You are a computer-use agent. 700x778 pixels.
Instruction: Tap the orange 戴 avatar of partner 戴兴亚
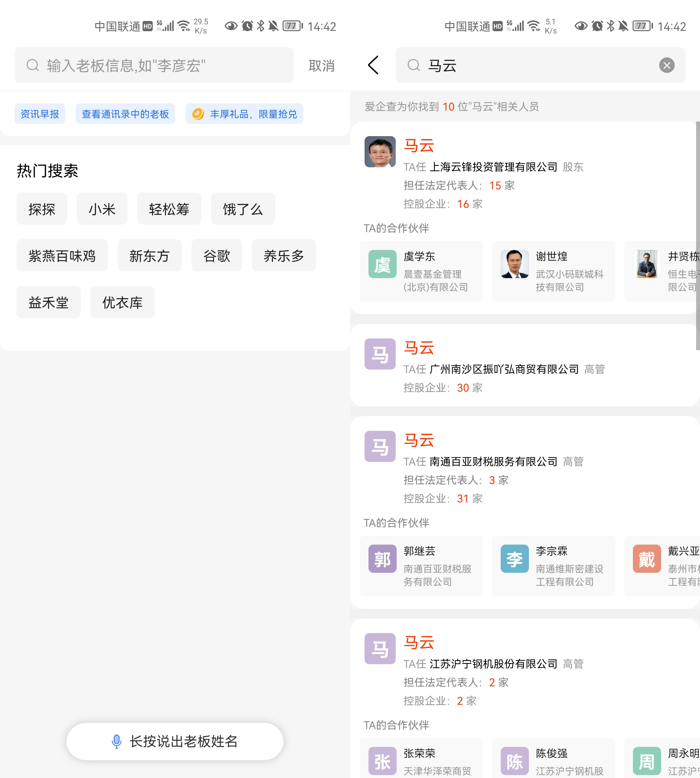click(x=647, y=559)
